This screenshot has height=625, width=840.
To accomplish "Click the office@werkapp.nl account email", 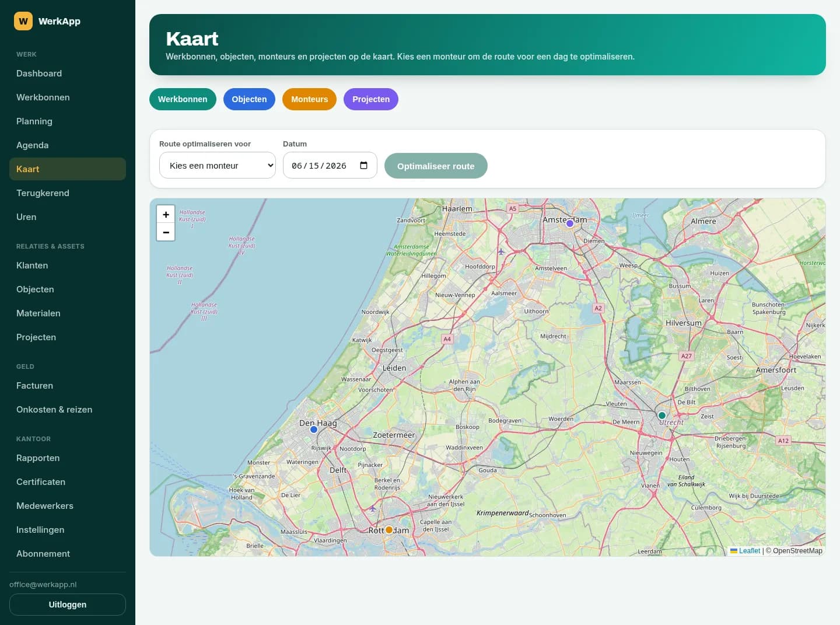I will click(x=43, y=585).
